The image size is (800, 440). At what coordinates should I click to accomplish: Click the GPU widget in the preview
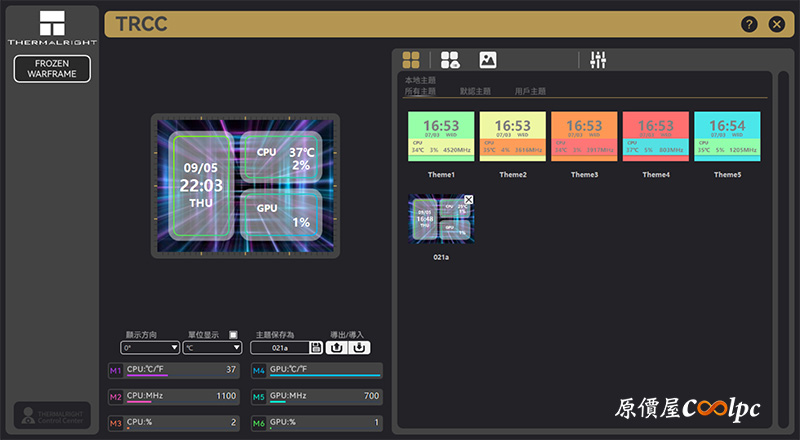[x=281, y=214]
